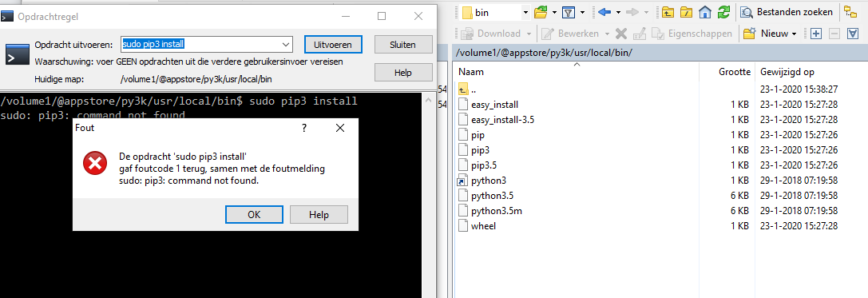Viewport: 868px width, 298px height.
Task: Click the red error icon in Fout dialog
Action: coord(95,163)
